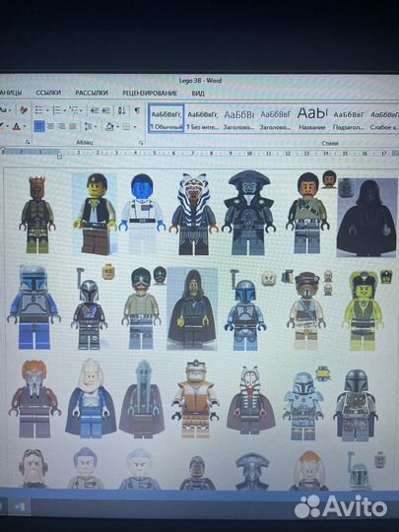Screen dimensions: 399x532
Task: Toggle center alignment
Action: pyautogui.click(x=50, y=126)
